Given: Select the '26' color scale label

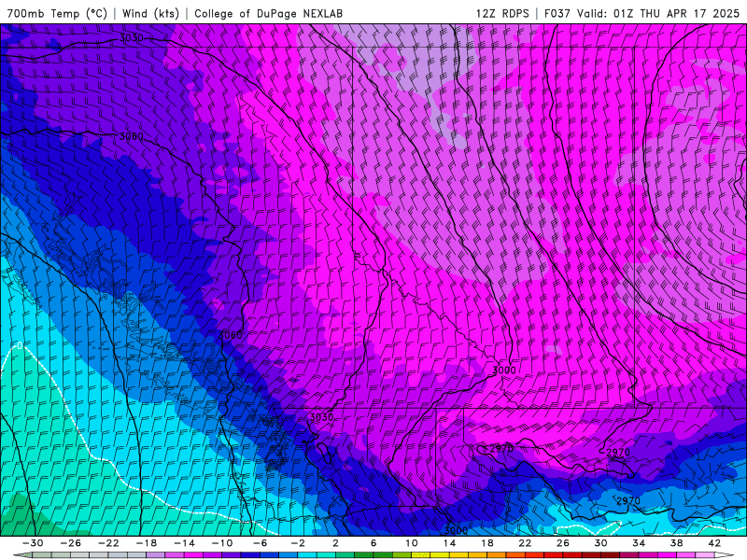Looking at the screenshot, I should click(563, 543).
